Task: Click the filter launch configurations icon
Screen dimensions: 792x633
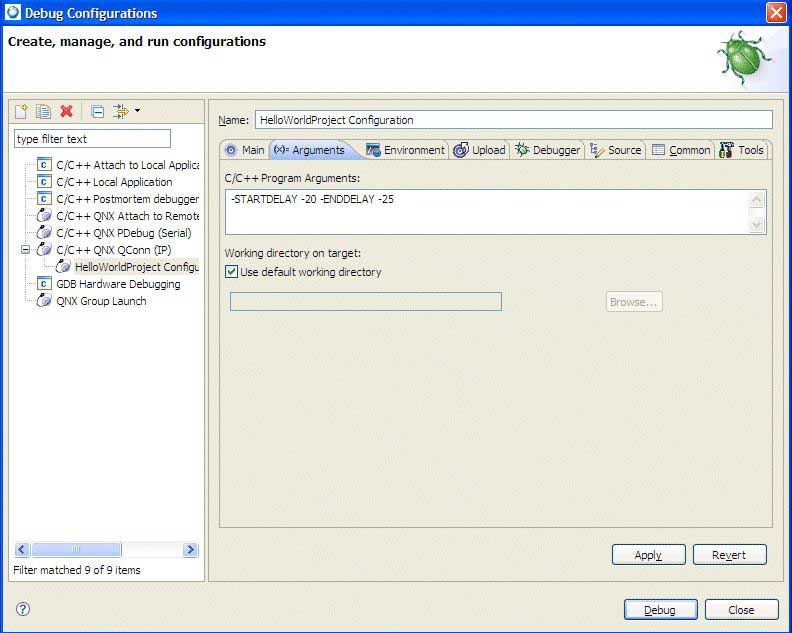Action: [x=120, y=112]
